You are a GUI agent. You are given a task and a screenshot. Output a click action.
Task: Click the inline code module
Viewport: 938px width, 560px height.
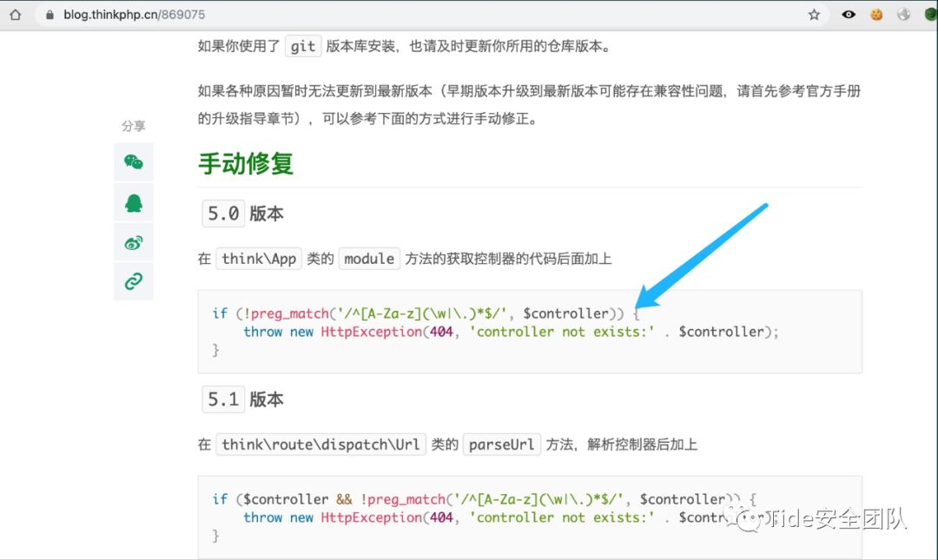click(x=369, y=259)
